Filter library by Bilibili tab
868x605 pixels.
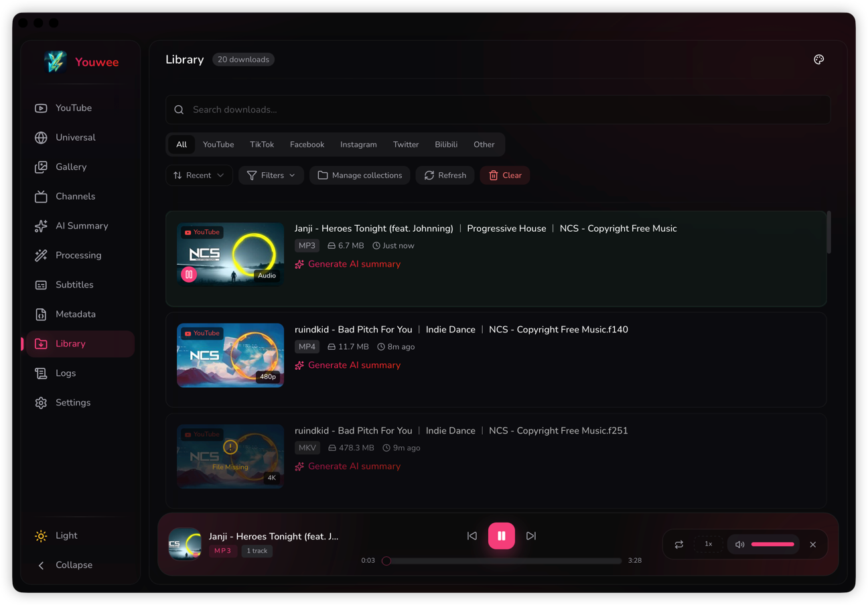446,145
